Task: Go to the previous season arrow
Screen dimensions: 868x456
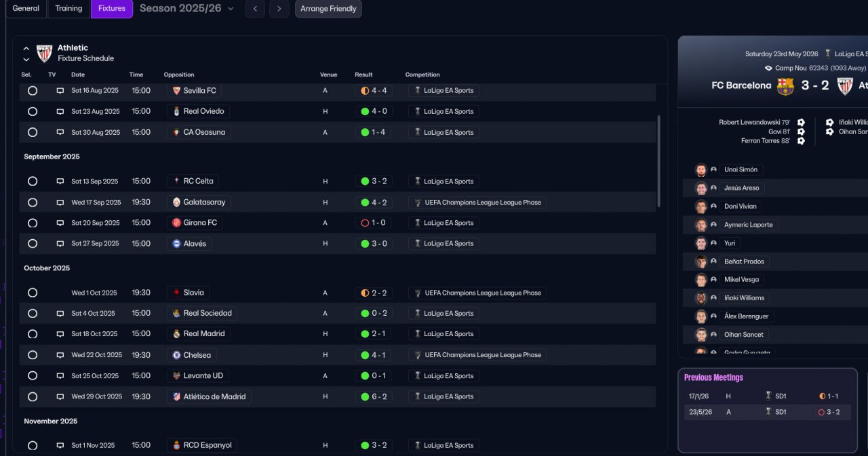Action: coord(255,9)
